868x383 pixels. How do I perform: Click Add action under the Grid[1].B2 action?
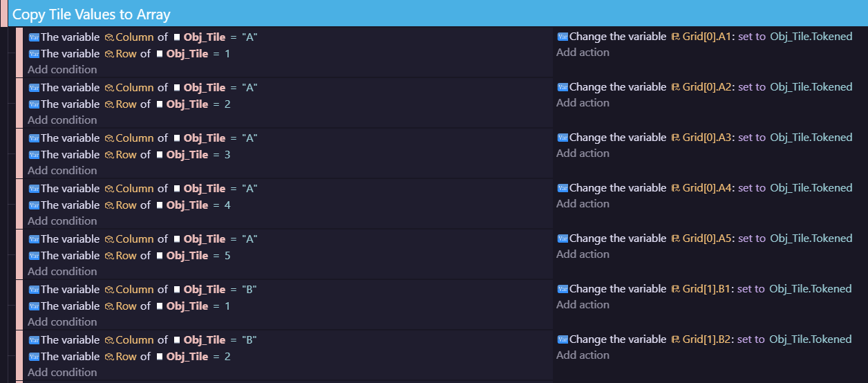click(x=583, y=355)
